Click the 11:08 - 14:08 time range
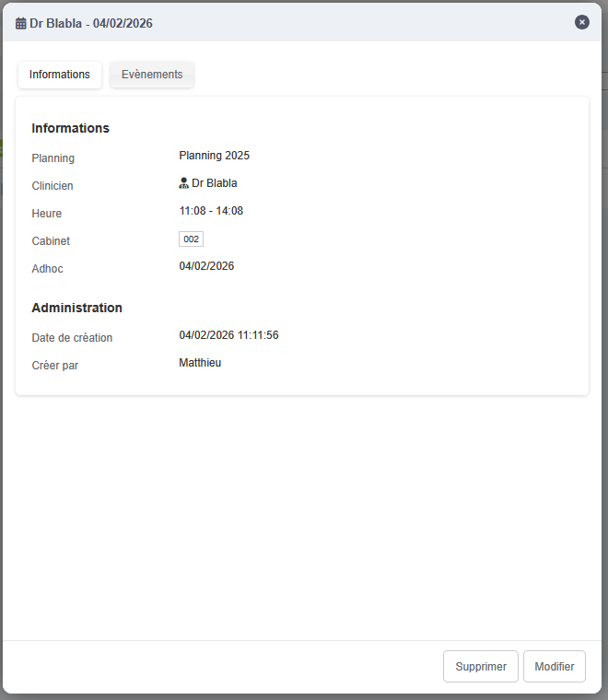 click(x=211, y=211)
